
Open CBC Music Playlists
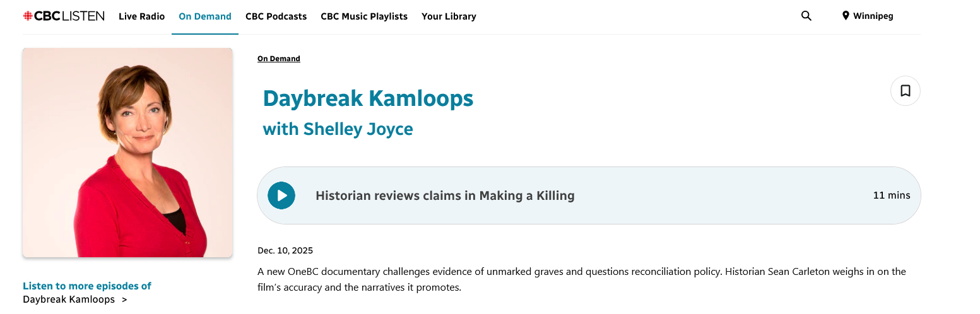364,16
